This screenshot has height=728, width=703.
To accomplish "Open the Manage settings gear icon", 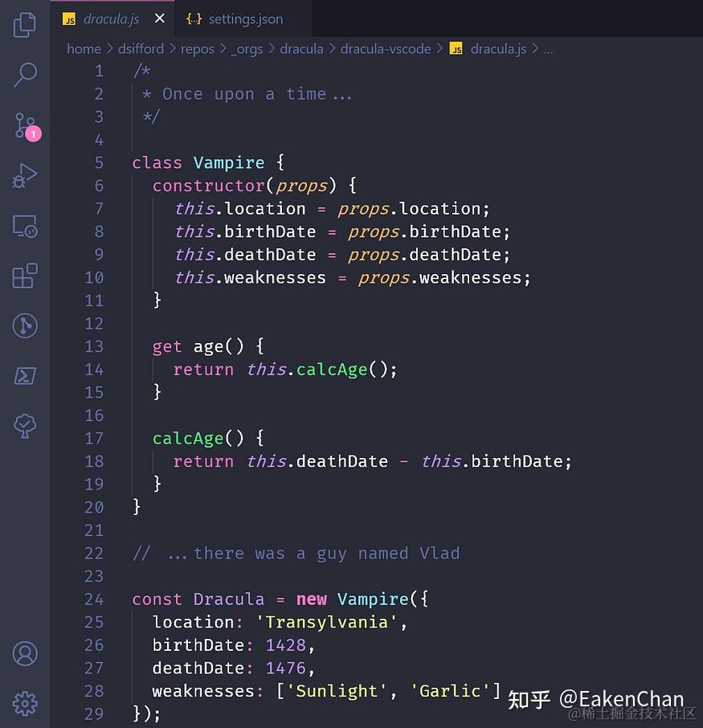I will [x=24, y=703].
